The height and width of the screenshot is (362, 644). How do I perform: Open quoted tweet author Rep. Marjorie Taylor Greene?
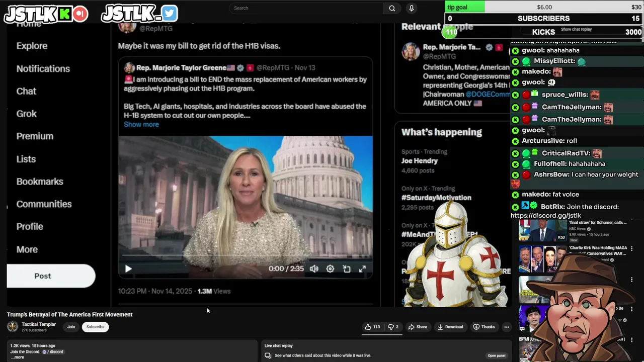click(x=181, y=68)
